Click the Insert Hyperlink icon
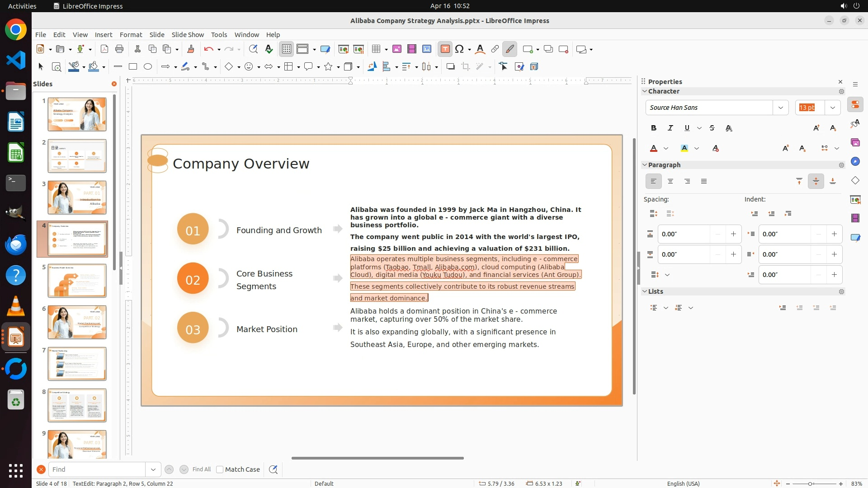 point(495,49)
